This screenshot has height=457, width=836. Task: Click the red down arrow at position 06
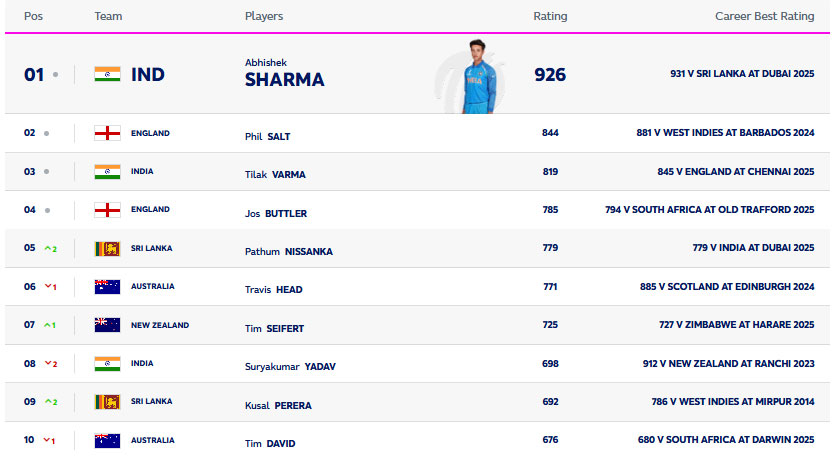pyautogui.click(x=48, y=287)
